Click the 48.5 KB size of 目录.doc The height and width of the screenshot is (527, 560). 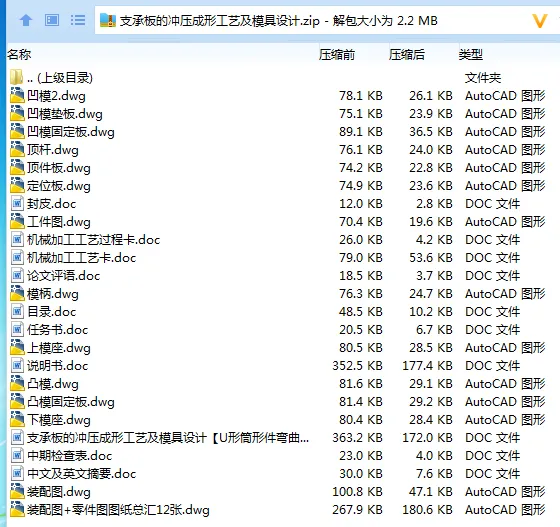[361, 311]
